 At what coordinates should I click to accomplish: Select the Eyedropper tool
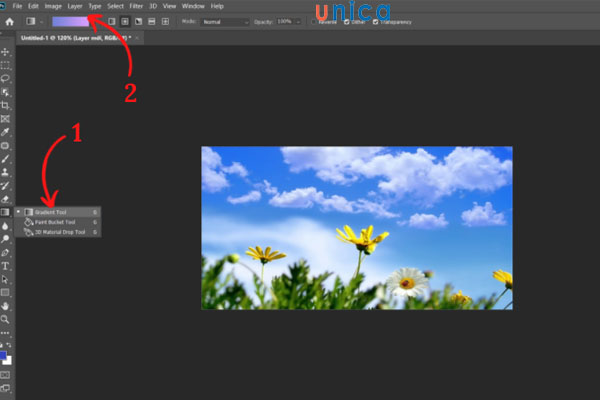(x=5, y=132)
